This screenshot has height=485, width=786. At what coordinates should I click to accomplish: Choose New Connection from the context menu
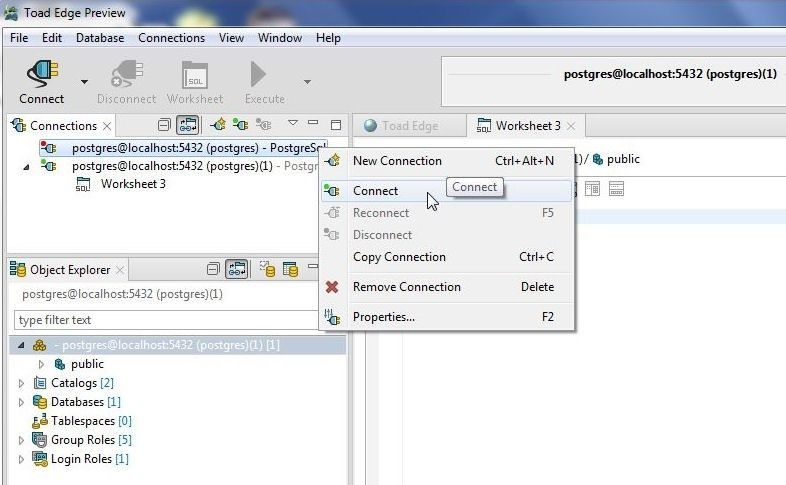[x=446, y=161]
